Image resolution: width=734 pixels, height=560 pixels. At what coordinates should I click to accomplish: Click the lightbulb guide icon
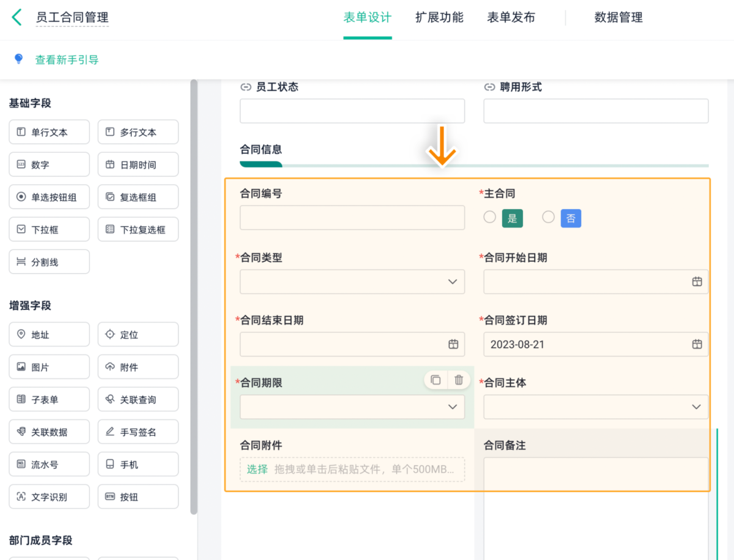click(x=18, y=59)
